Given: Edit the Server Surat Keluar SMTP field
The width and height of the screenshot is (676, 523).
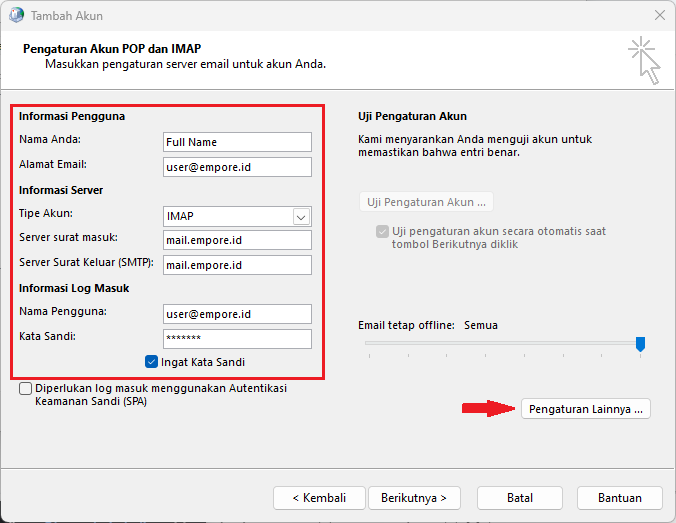Looking at the screenshot, I should pyautogui.click(x=237, y=265).
